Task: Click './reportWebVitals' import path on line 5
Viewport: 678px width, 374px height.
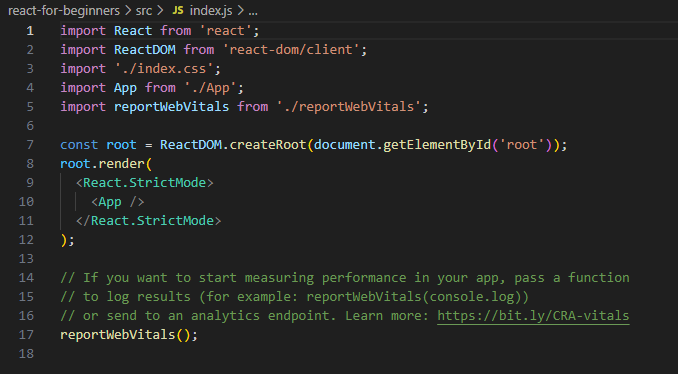Action: 349,107
